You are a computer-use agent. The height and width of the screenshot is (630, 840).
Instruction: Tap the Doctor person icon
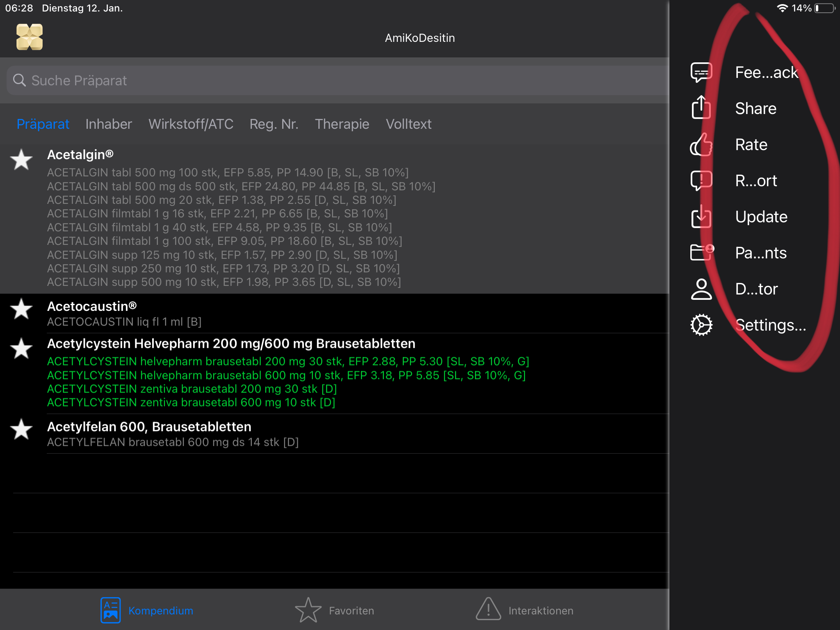click(701, 289)
